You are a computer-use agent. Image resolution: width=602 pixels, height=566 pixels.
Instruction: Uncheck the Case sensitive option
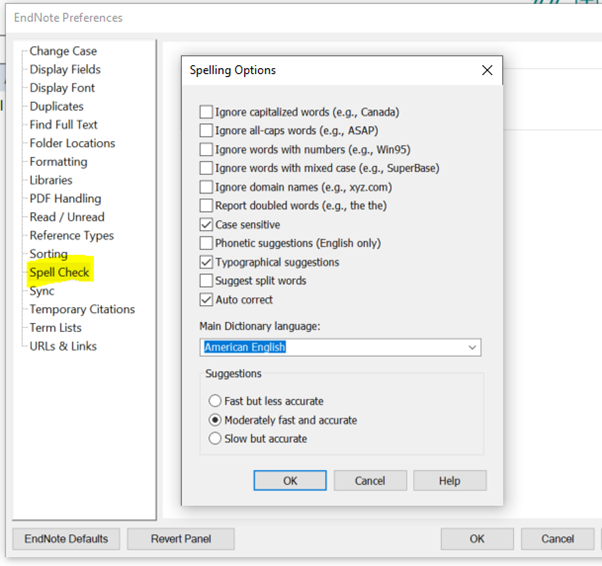(206, 225)
